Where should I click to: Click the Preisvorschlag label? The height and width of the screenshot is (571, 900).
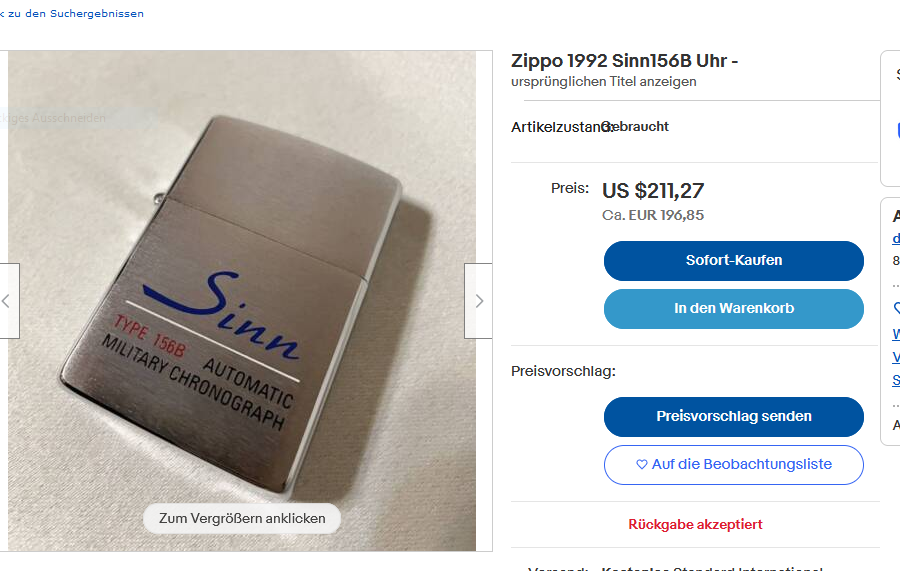pyautogui.click(x=563, y=371)
